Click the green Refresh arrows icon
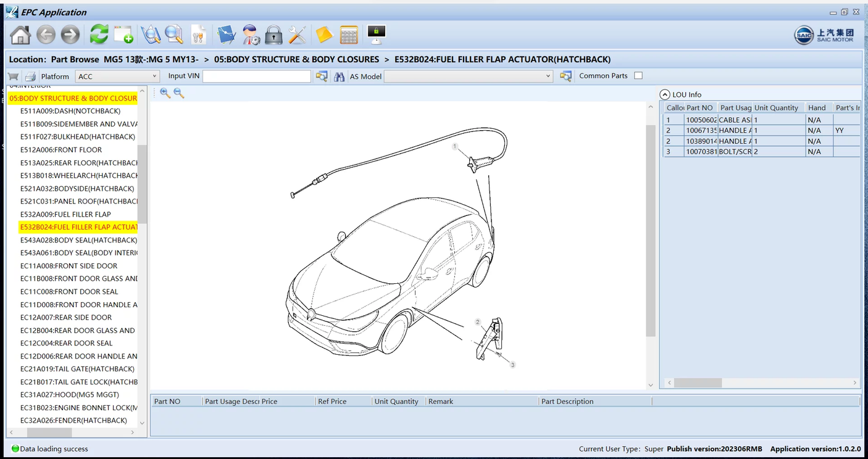 99,35
